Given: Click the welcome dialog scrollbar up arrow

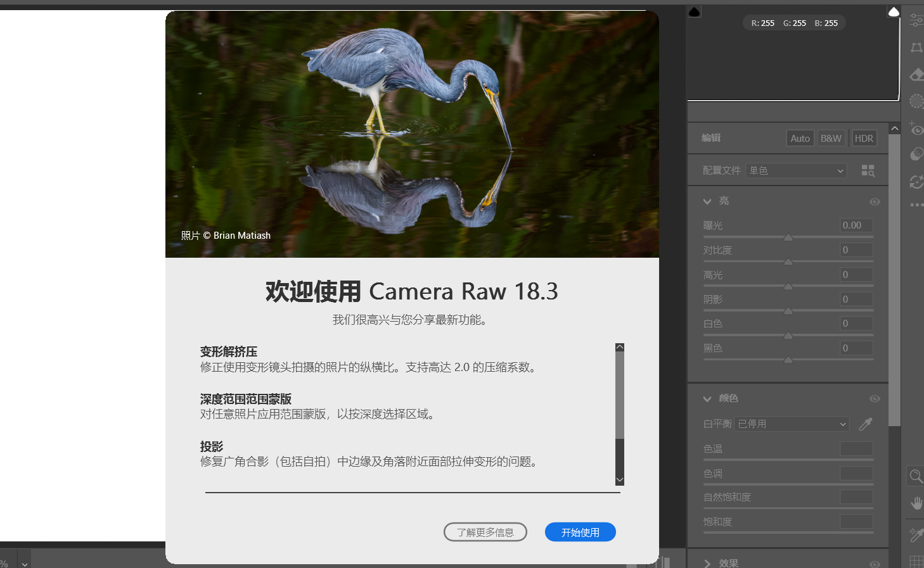Looking at the screenshot, I should pos(620,347).
